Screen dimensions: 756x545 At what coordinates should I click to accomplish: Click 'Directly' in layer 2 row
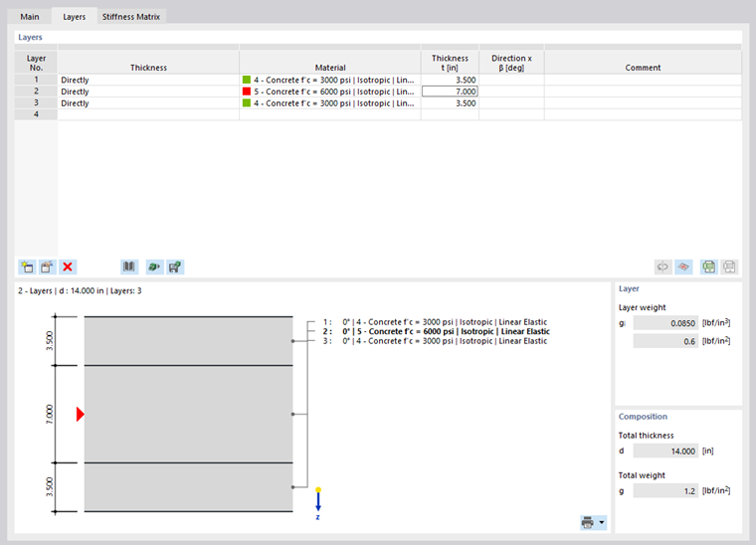[x=75, y=91]
